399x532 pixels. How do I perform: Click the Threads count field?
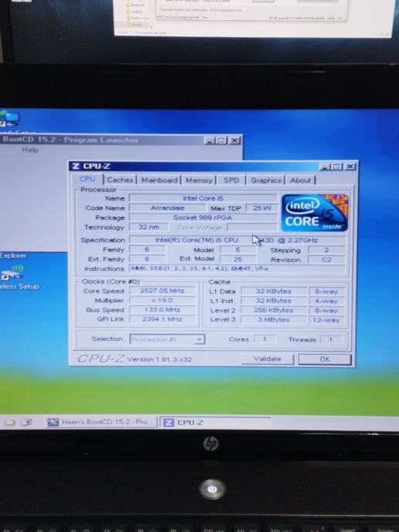(x=330, y=339)
